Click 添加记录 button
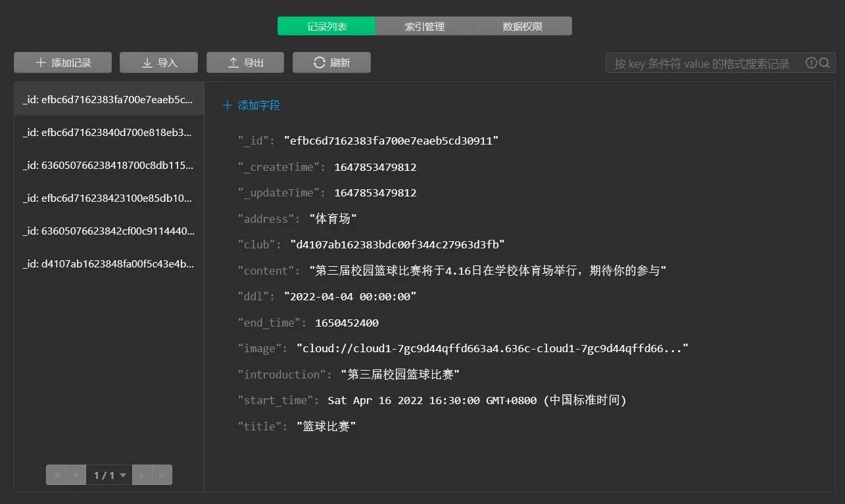Viewport: 845px width, 504px height. (62, 62)
